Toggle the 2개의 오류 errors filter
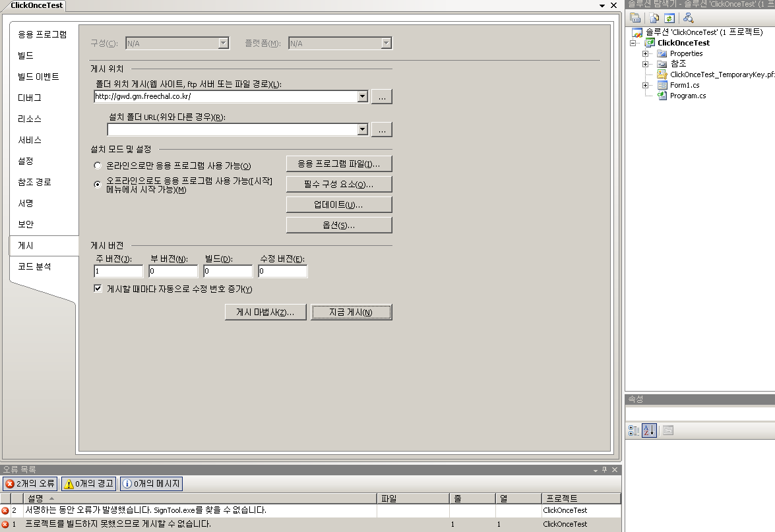 (x=30, y=484)
